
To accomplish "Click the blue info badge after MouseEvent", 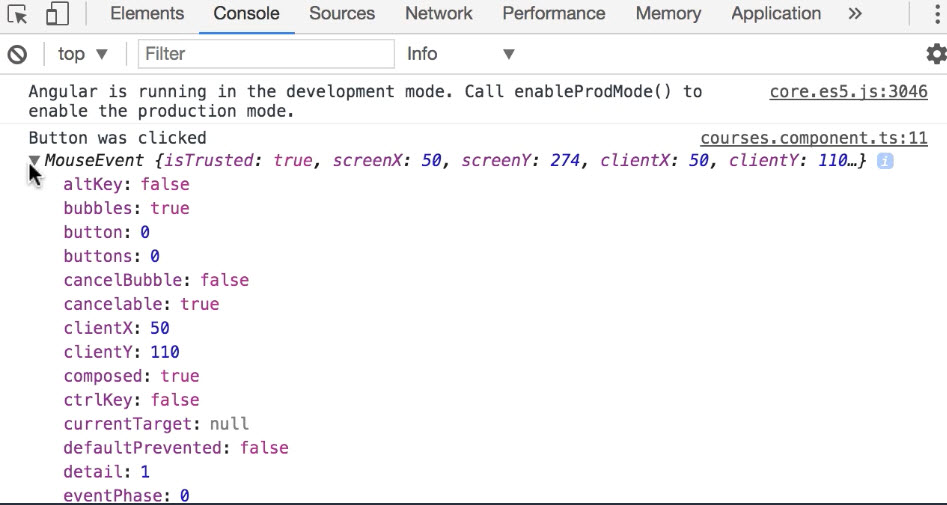I will (884, 161).
